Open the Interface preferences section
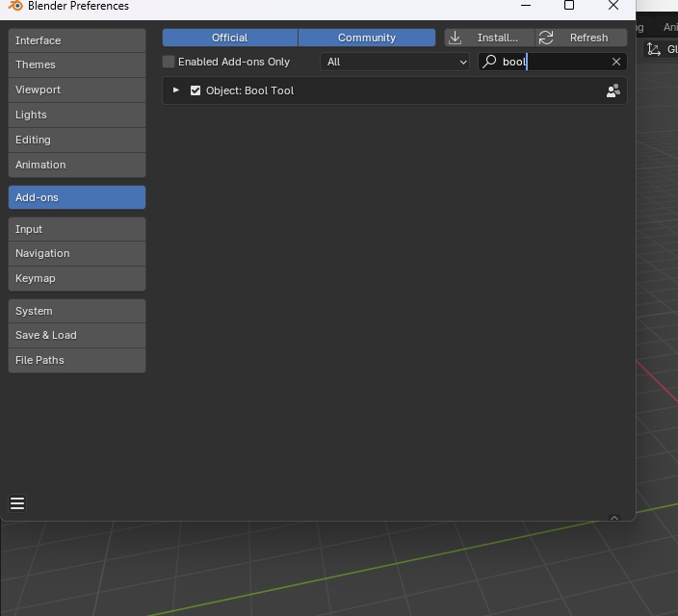The width and height of the screenshot is (678, 616). 77,40
